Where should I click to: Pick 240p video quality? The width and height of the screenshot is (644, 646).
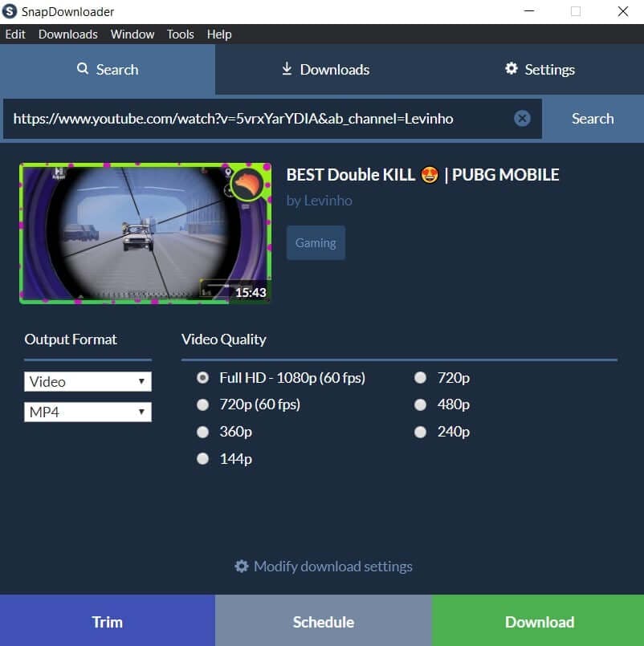tap(420, 433)
